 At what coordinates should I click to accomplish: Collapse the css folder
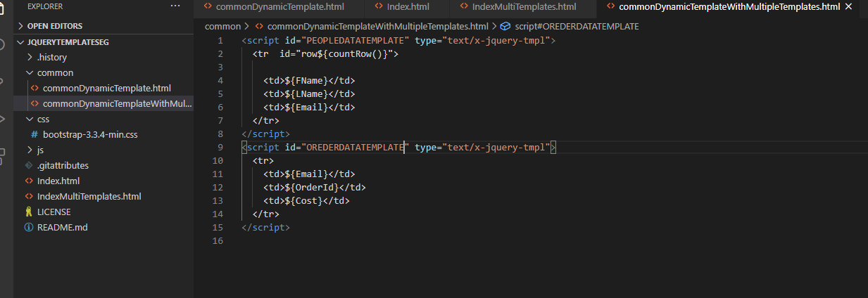(x=43, y=119)
